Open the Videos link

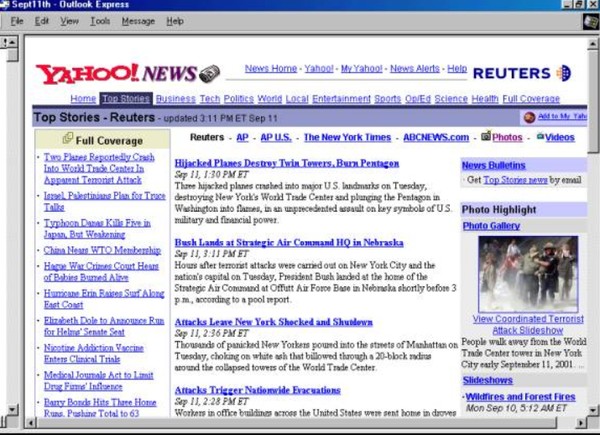tap(560, 137)
